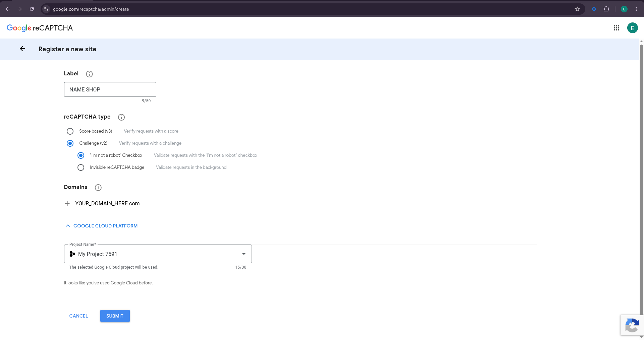Viewport: 644px width, 340px height.
Task: Open the Google apps grid
Action: pyautogui.click(x=616, y=28)
